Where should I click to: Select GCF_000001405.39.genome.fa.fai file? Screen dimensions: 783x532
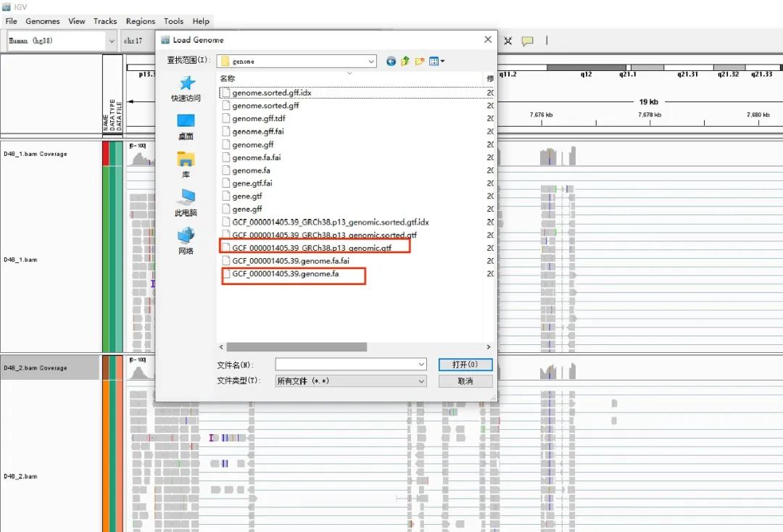[291, 260]
